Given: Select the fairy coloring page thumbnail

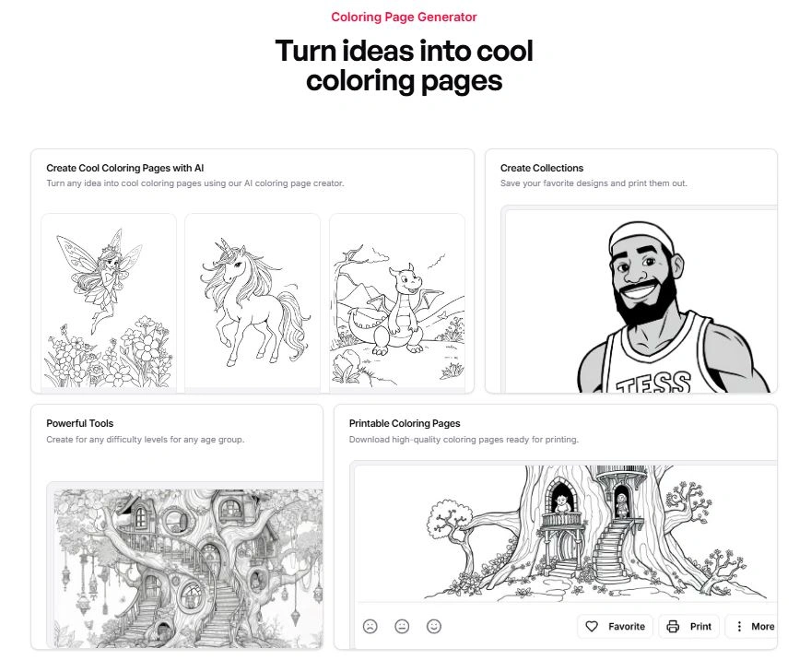Looking at the screenshot, I should 109,303.
